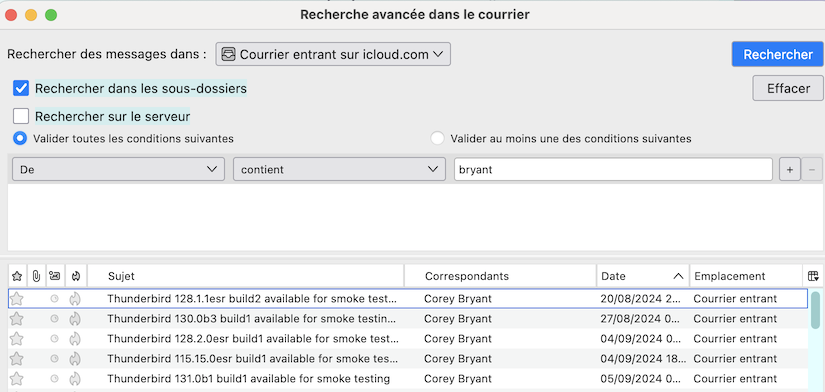Enable Rechercher sur le serveur checkbox

tap(21, 116)
